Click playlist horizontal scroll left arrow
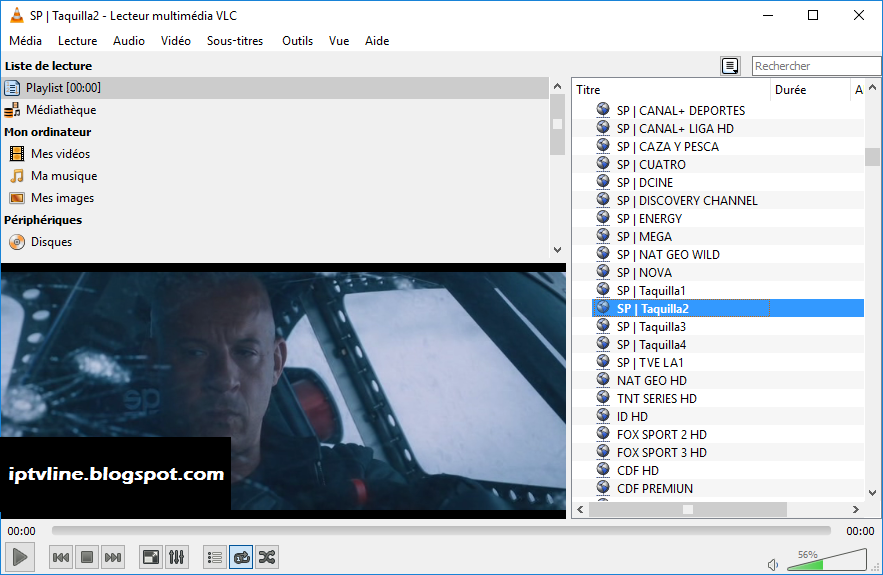Screen dimensions: 883x575 pyautogui.click(x=580, y=509)
